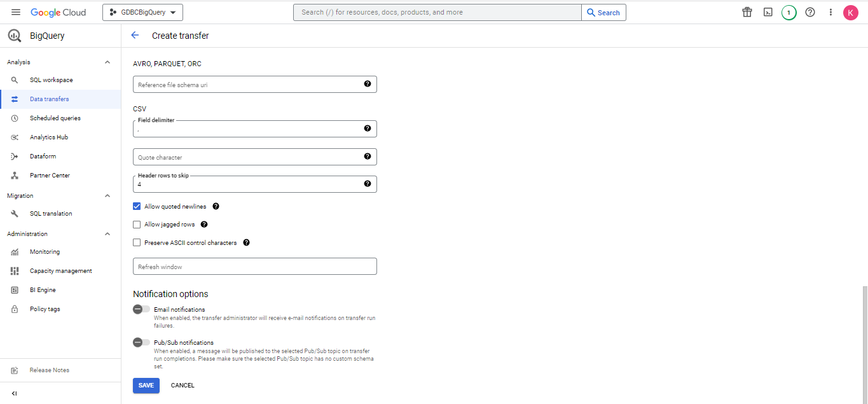This screenshot has width=868, height=404.
Task: Toggle Email notifications switch on
Action: pyautogui.click(x=141, y=309)
